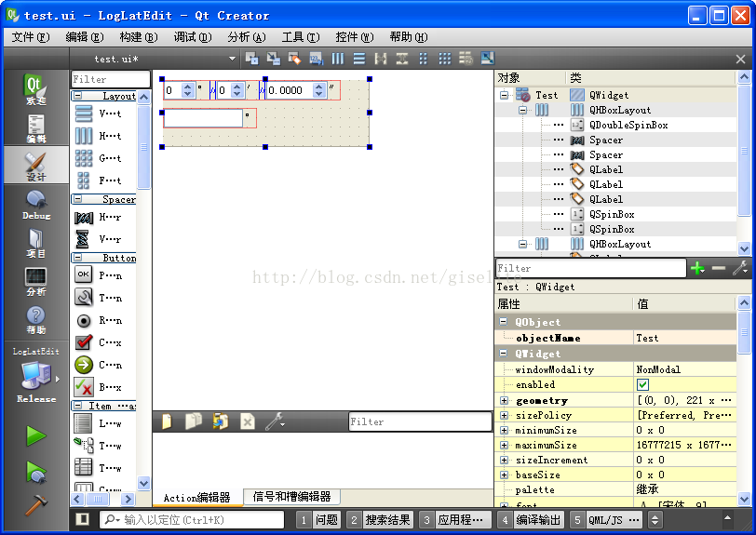
Task: Apply horizontal splitter layout from toolbar
Action: [381, 59]
